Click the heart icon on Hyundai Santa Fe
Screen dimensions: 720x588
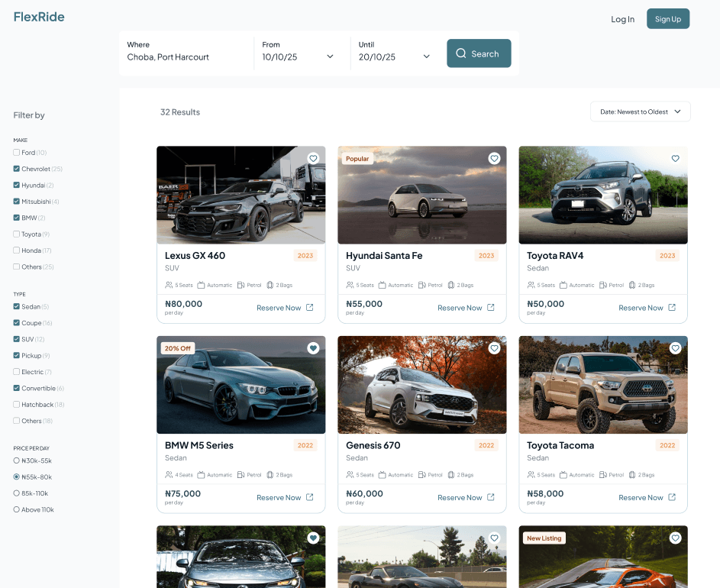[x=494, y=158]
